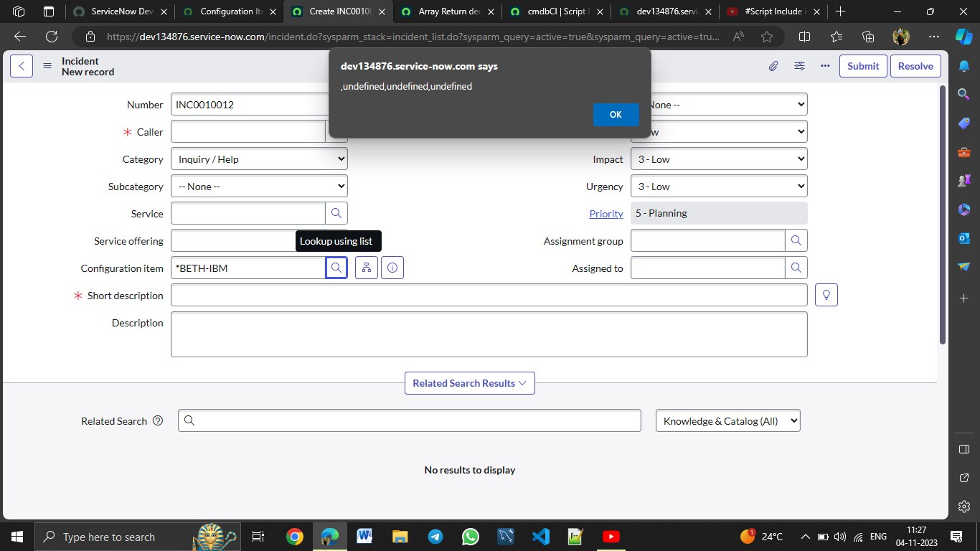Viewport: 980px width, 551px height.
Task: Expand the Category dropdown
Action: click(259, 159)
